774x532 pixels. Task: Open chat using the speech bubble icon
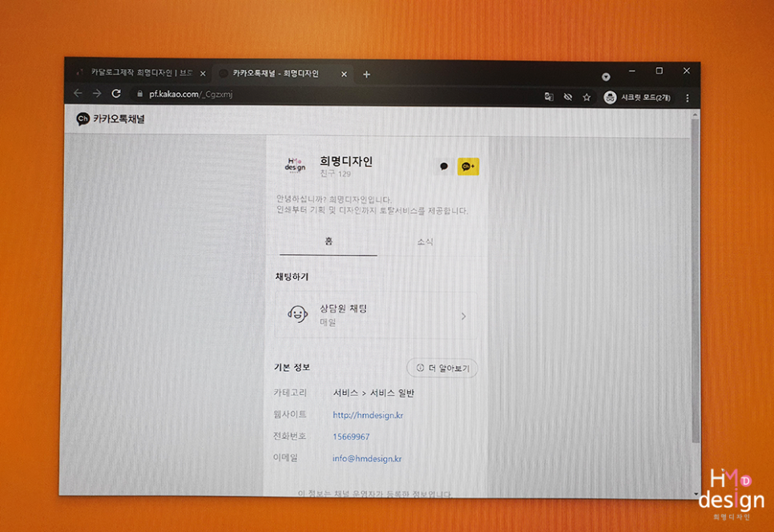(444, 167)
